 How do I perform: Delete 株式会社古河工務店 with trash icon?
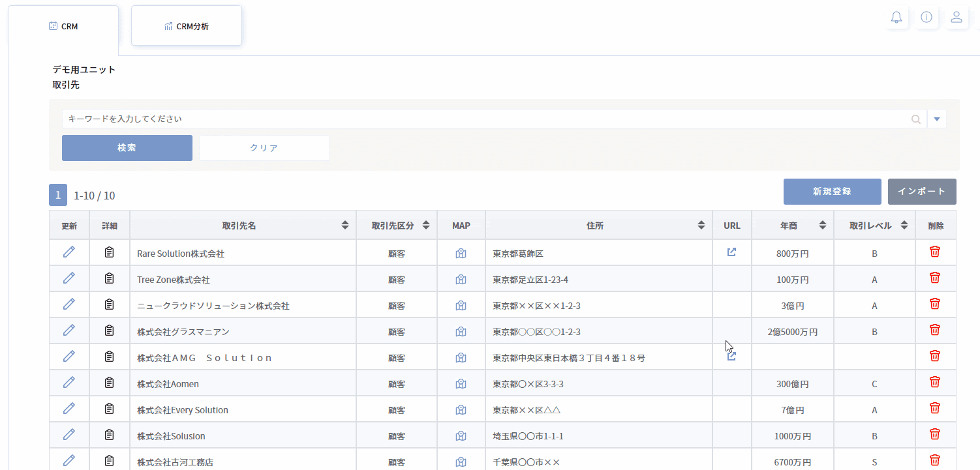[935, 460]
